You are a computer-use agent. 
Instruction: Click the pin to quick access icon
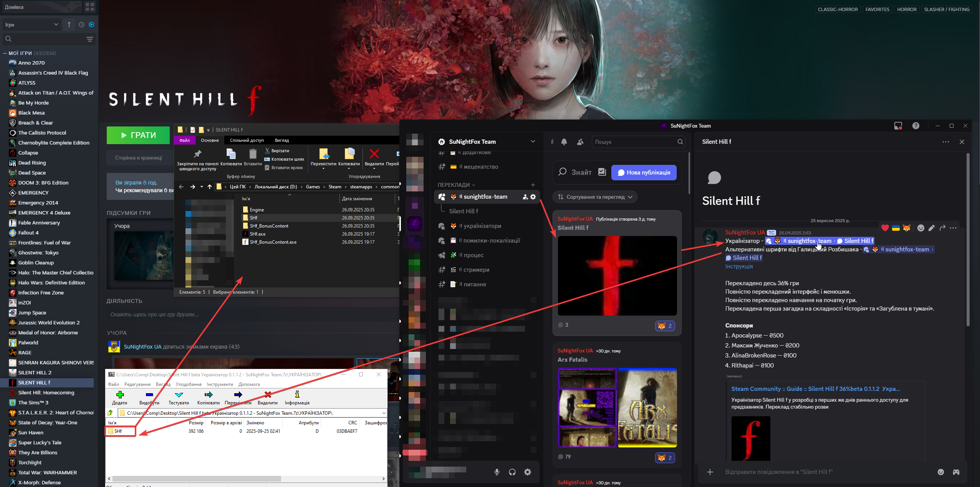tap(197, 154)
